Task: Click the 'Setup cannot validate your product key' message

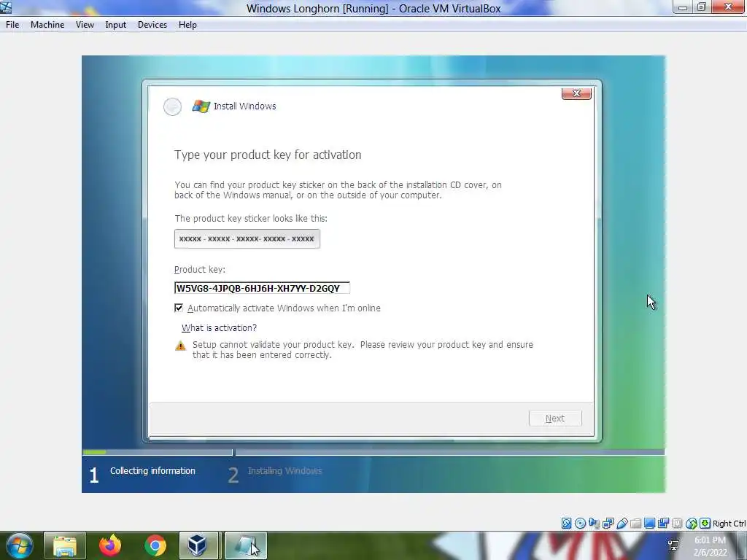Action: (363, 349)
